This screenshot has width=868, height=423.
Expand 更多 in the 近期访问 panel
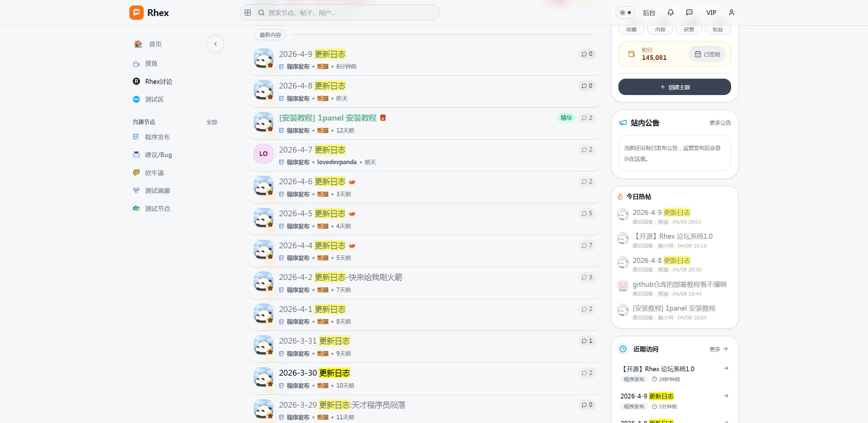coord(719,349)
